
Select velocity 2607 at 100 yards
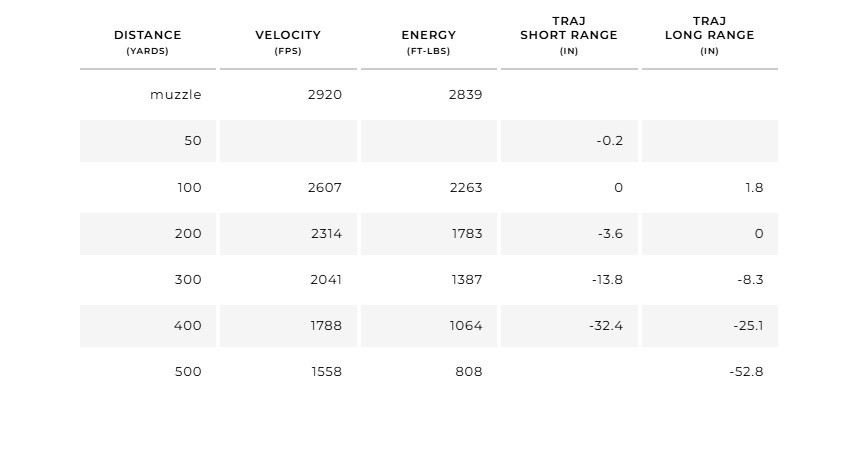pos(325,188)
